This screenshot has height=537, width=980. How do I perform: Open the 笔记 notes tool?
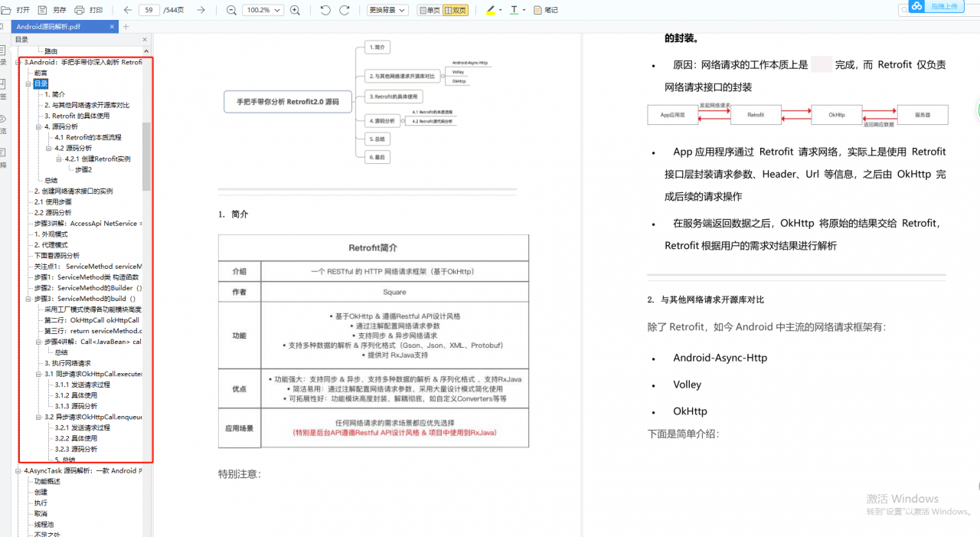click(x=546, y=10)
